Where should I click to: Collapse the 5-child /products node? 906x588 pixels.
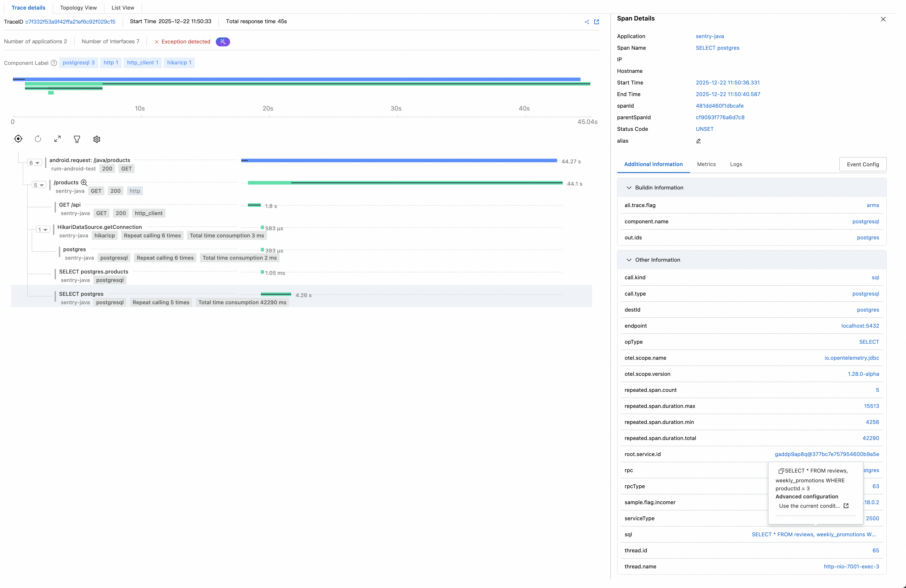click(39, 185)
